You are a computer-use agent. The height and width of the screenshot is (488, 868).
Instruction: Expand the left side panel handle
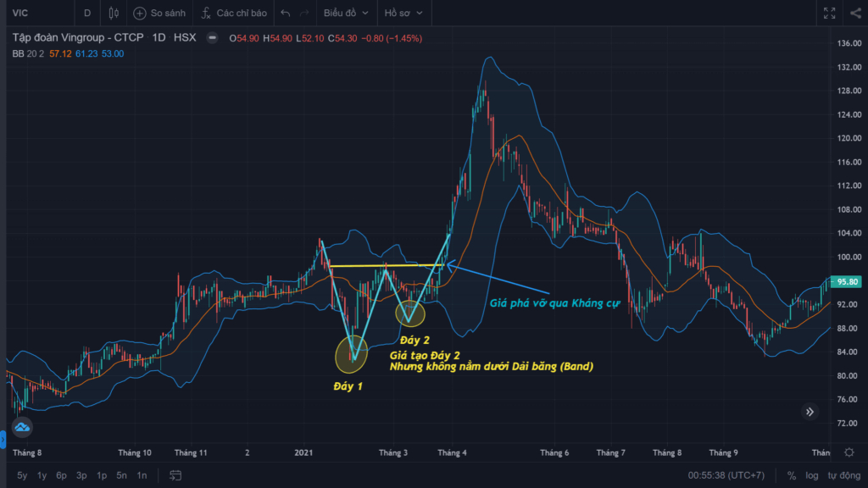3,440
